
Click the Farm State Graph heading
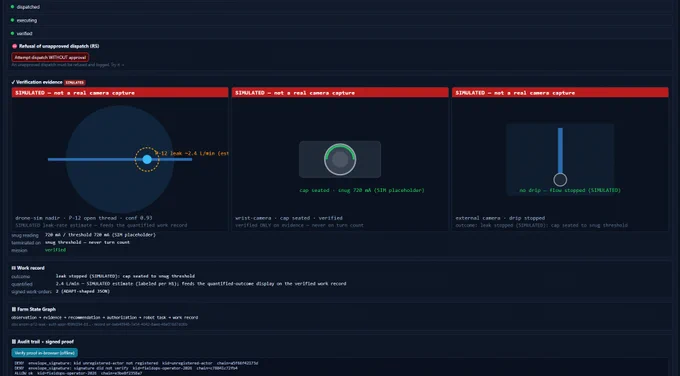click(36, 309)
